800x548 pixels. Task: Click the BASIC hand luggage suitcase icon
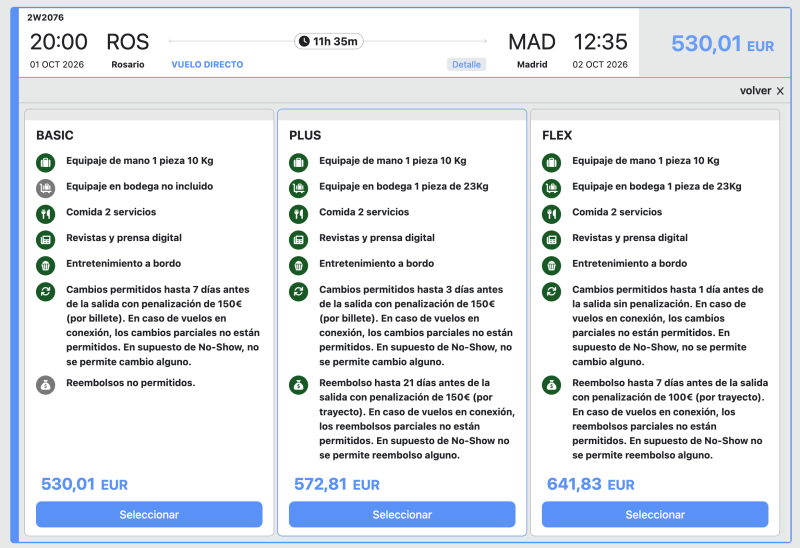[45, 161]
